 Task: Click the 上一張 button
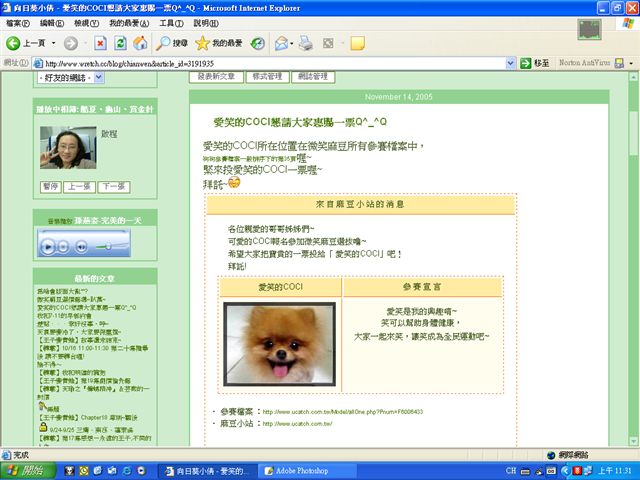[x=79, y=187]
